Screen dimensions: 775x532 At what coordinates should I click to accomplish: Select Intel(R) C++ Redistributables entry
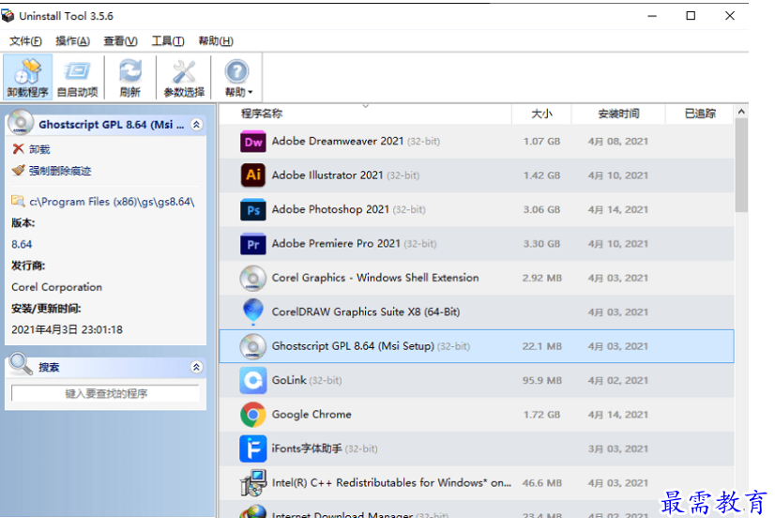click(391, 482)
